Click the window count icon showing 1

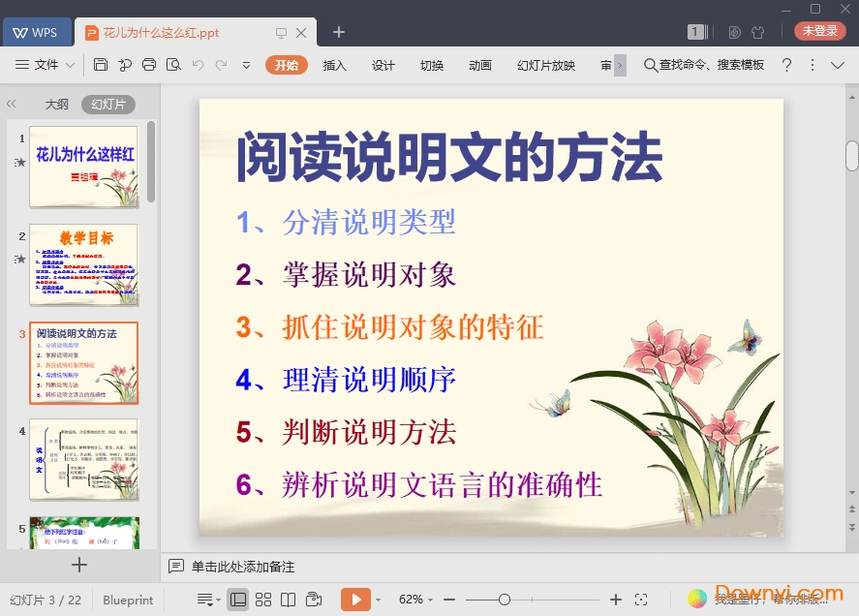tap(697, 32)
